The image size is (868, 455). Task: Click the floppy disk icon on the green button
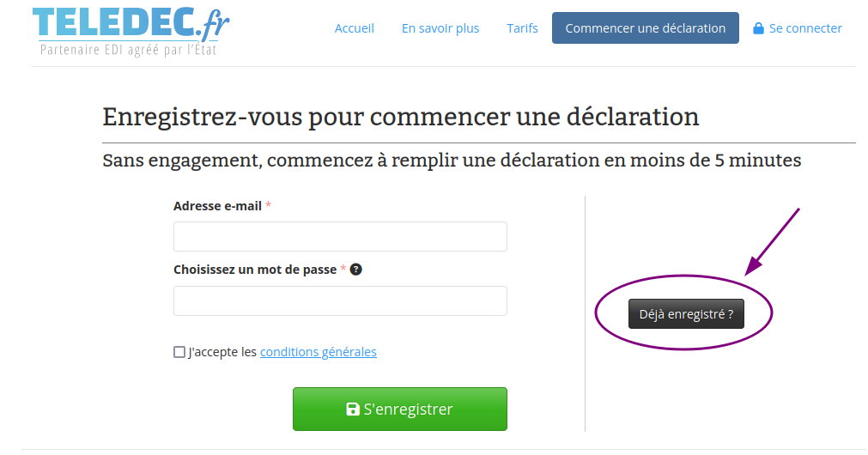[x=353, y=409]
